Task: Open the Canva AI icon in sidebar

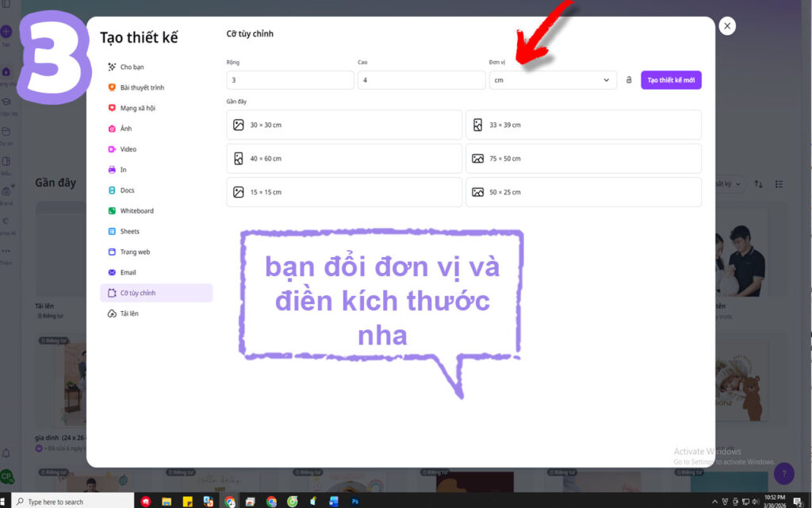Action: click(6, 221)
